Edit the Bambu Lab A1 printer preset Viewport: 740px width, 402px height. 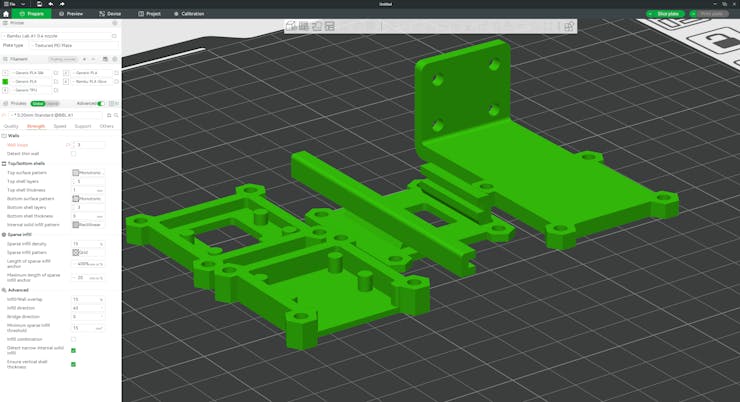pyautogui.click(x=114, y=36)
